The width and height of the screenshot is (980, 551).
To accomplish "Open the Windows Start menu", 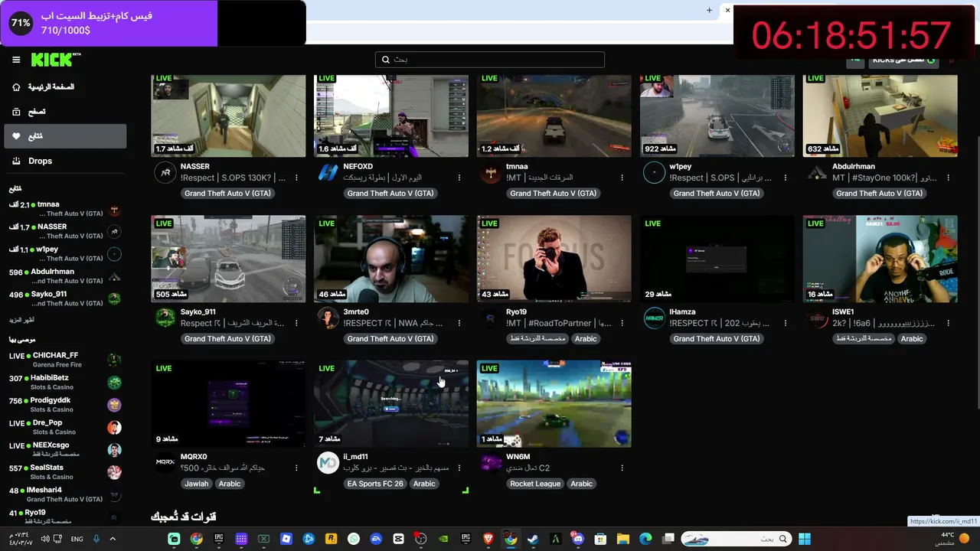I will (805, 539).
